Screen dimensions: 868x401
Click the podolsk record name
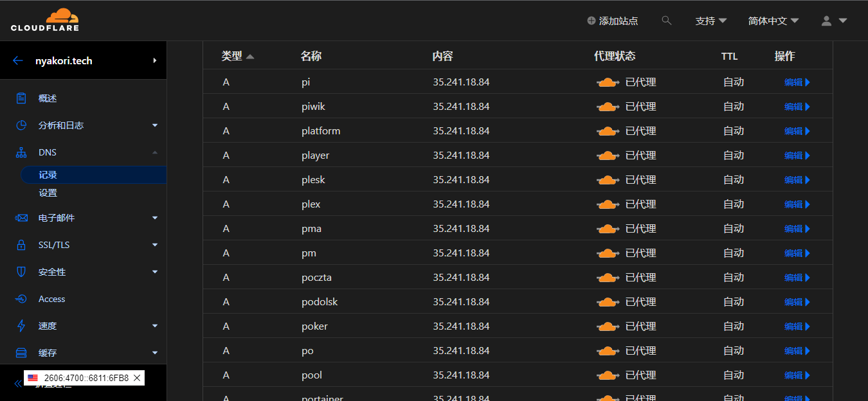[320, 302]
